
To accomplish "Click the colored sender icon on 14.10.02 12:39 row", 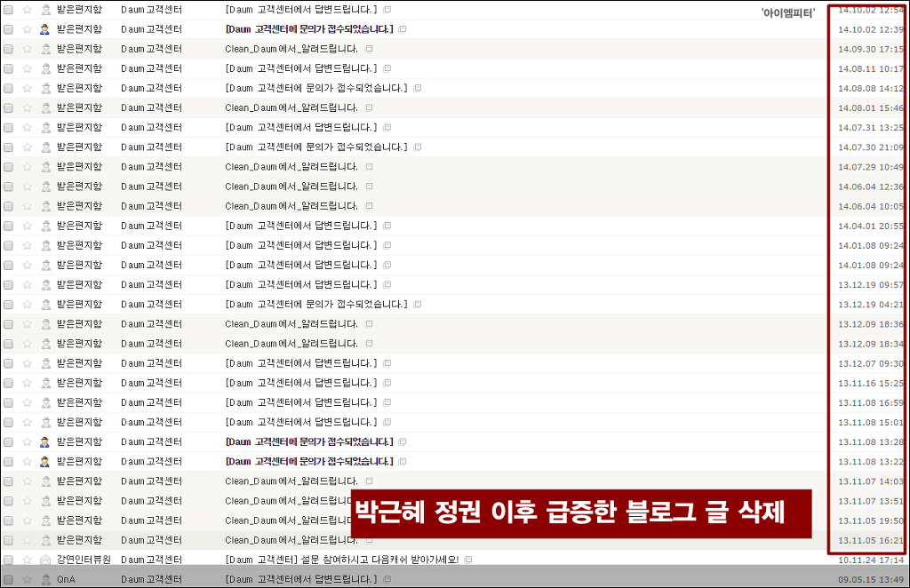I will (x=44, y=29).
